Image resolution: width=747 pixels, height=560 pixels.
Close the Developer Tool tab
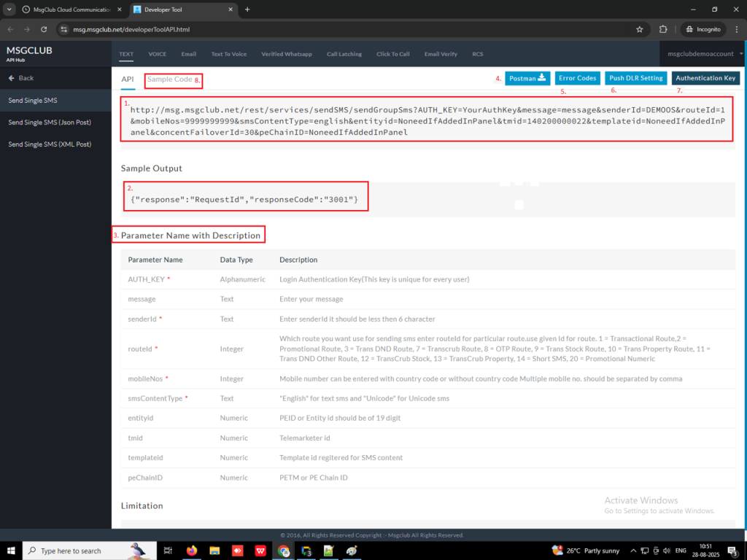(231, 9)
